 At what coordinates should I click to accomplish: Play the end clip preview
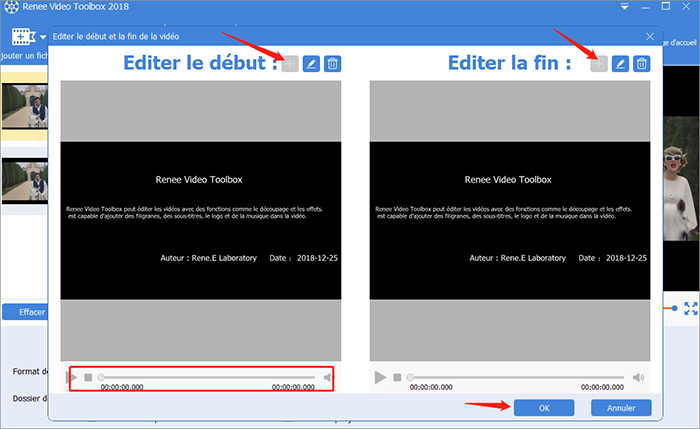coord(380,378)
